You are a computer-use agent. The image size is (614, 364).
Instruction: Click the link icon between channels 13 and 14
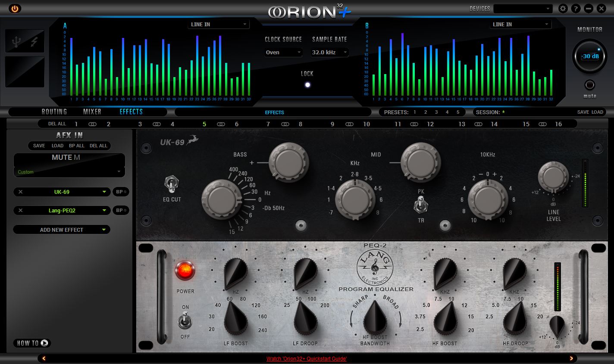pyautogui.click(x=478, y=124)
